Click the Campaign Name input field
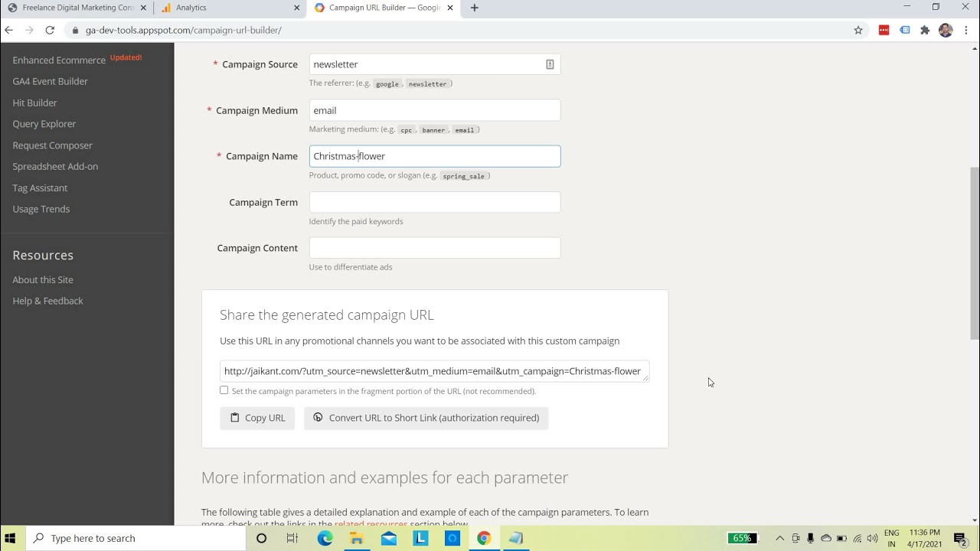The height and width of the screenshot is (551, 980). click(x=435, y=156)
